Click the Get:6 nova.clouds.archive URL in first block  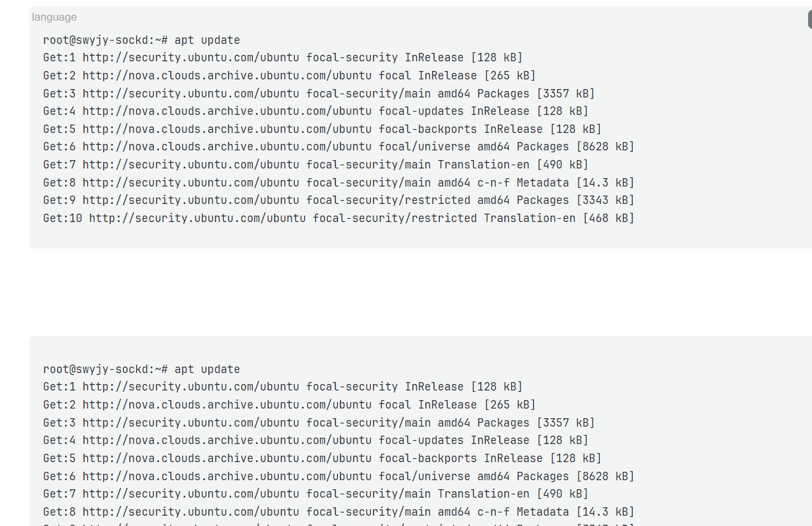tap(227, 147)
